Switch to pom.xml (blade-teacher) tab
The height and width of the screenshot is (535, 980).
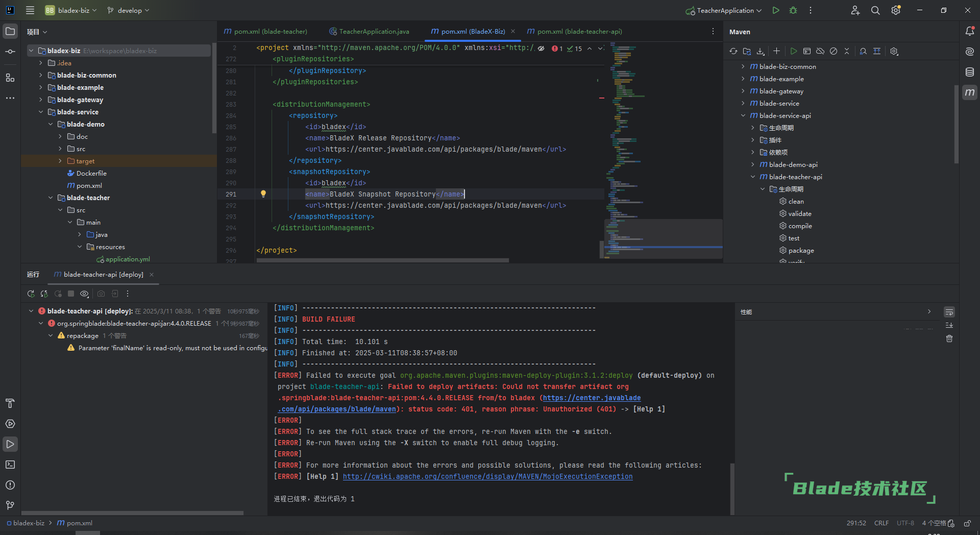pos(265,31)
